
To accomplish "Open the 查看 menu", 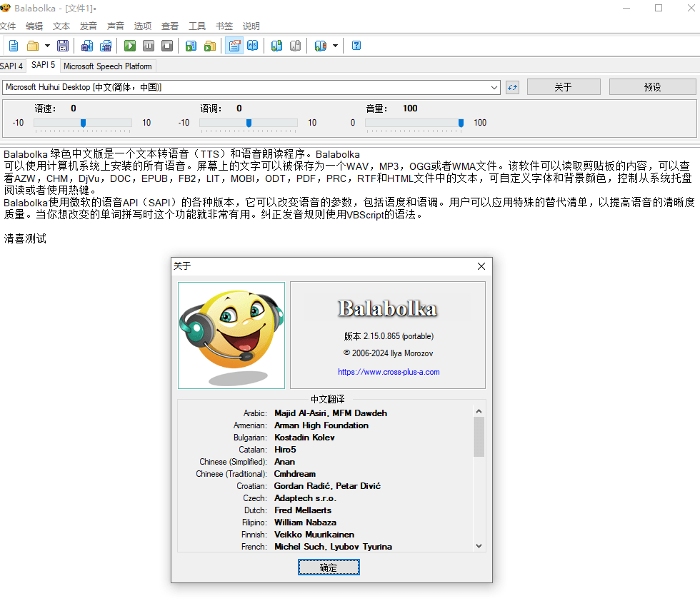I will 170,26.
